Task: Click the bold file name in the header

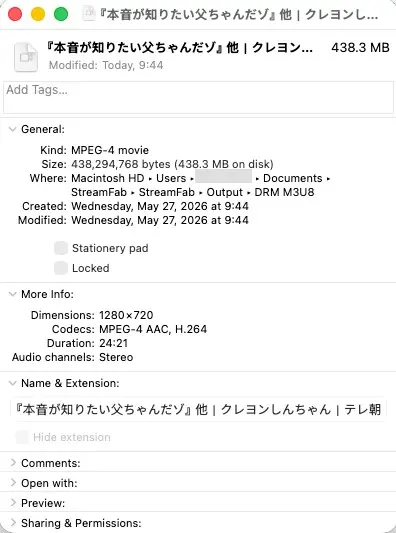Action: [x=179, y=48]
